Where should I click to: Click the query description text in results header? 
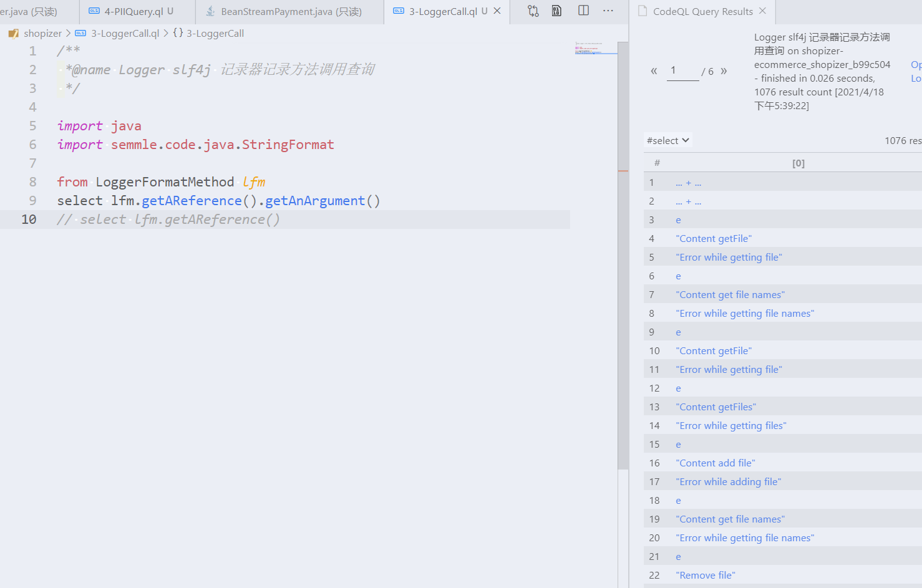(x=822, y=71)
